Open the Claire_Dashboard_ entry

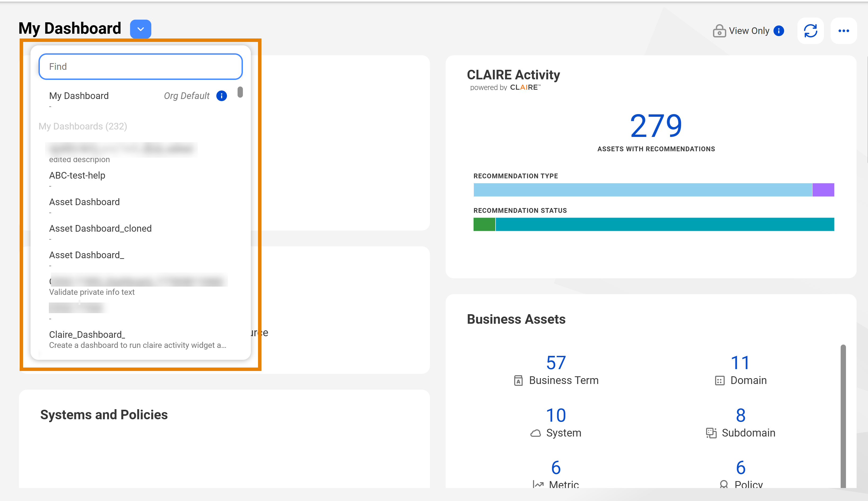pos(138,339)
